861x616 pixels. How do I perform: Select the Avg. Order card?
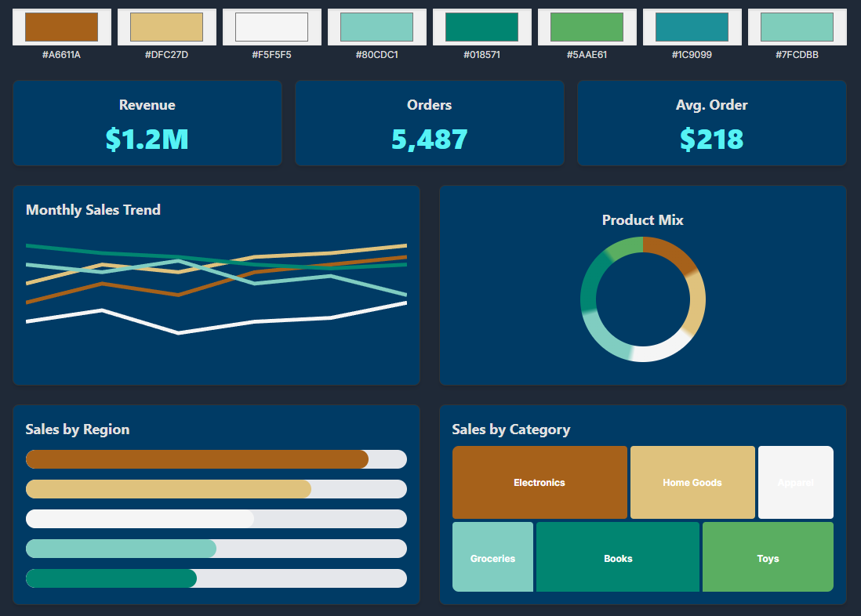(x=712, y=123)
